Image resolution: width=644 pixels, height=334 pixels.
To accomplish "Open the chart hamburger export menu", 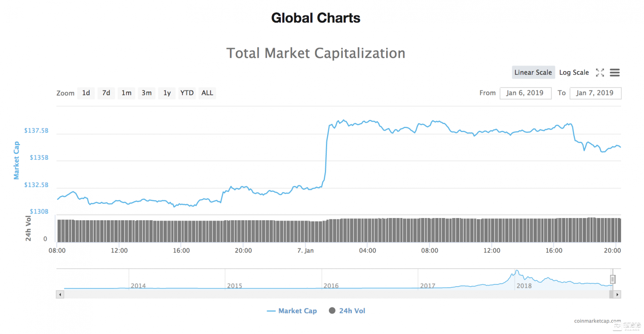I will click(615, 73).
